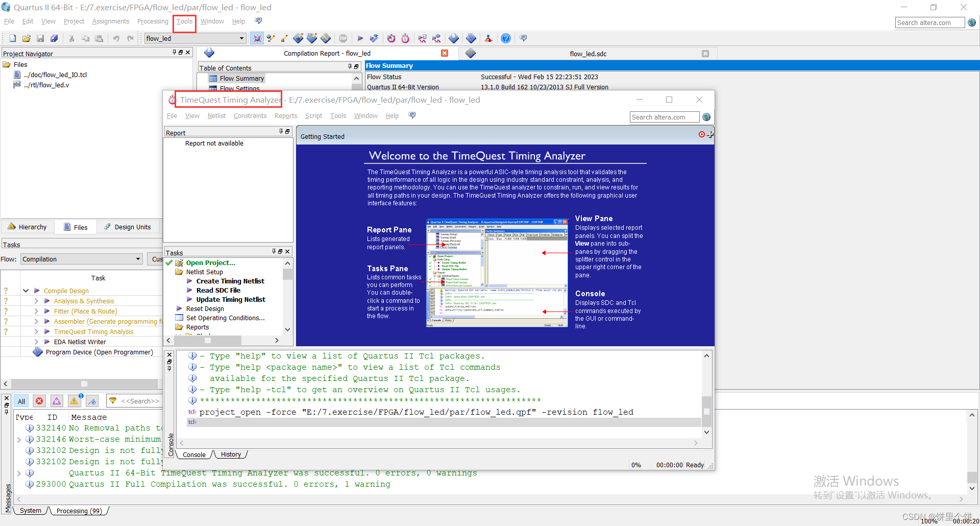Click the globe icon beside Quartus search box

(972, 22)
